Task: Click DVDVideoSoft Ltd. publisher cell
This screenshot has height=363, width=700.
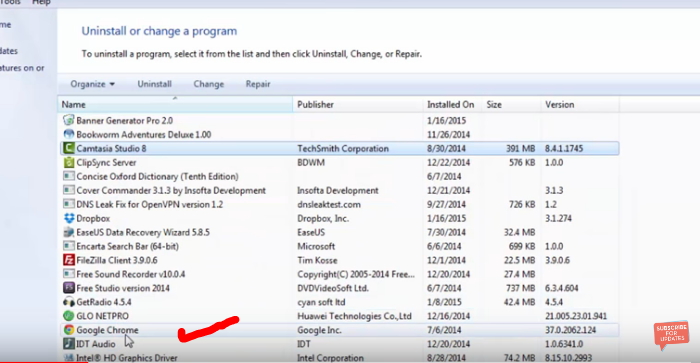Action: [333, 288]
